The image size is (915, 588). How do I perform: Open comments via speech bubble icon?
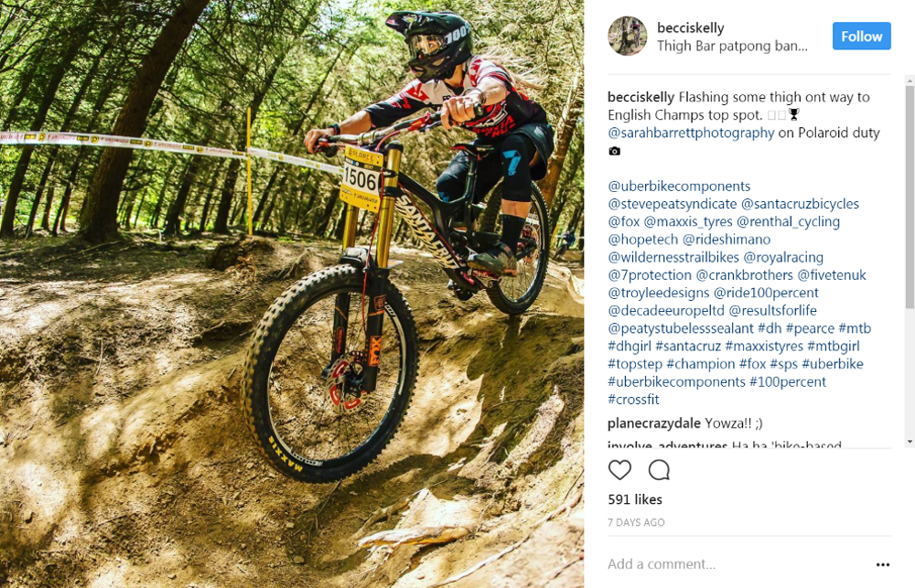[x=659, y=470]
